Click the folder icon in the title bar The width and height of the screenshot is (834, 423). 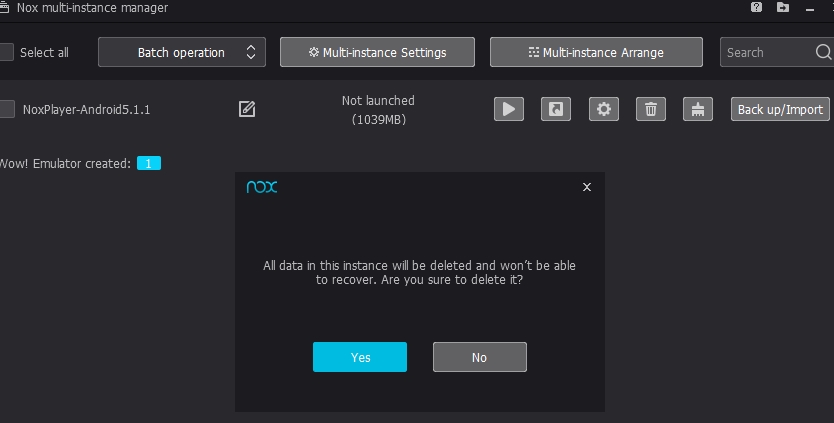click(x=783, y=7)
